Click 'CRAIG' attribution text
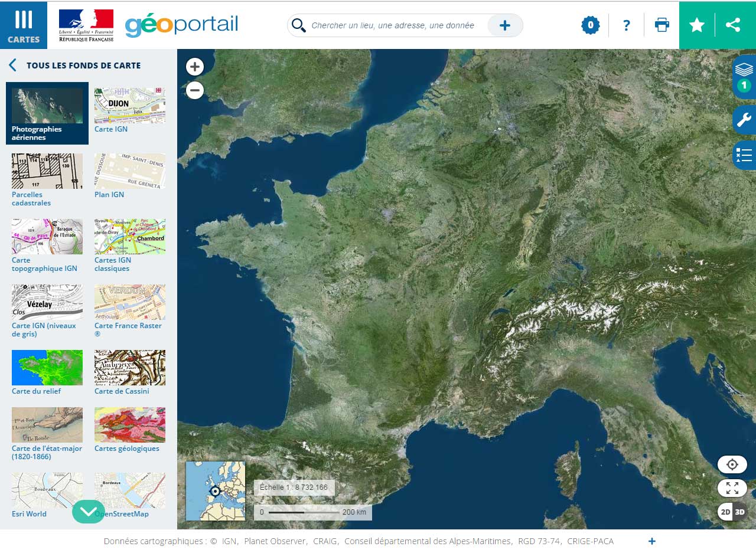The height and width of the screenshot is (553, 756). pyautogui.click(x=325, y=541)
